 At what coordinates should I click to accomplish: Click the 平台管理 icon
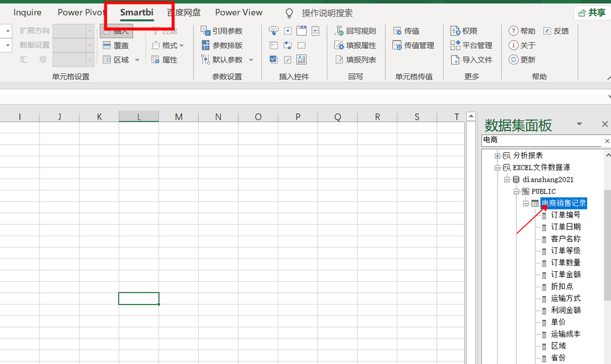click(x=455, y=45)
